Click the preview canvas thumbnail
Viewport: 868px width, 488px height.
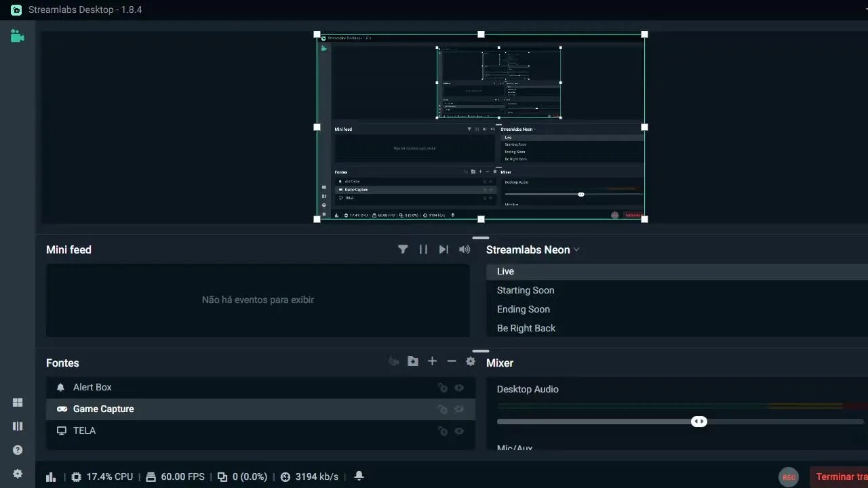[481, 127]
